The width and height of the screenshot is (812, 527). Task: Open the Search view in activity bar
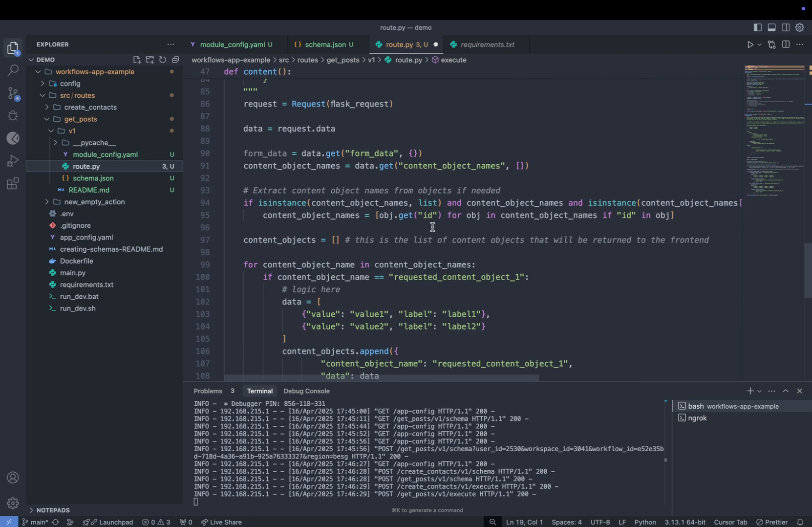pos(13,70)
